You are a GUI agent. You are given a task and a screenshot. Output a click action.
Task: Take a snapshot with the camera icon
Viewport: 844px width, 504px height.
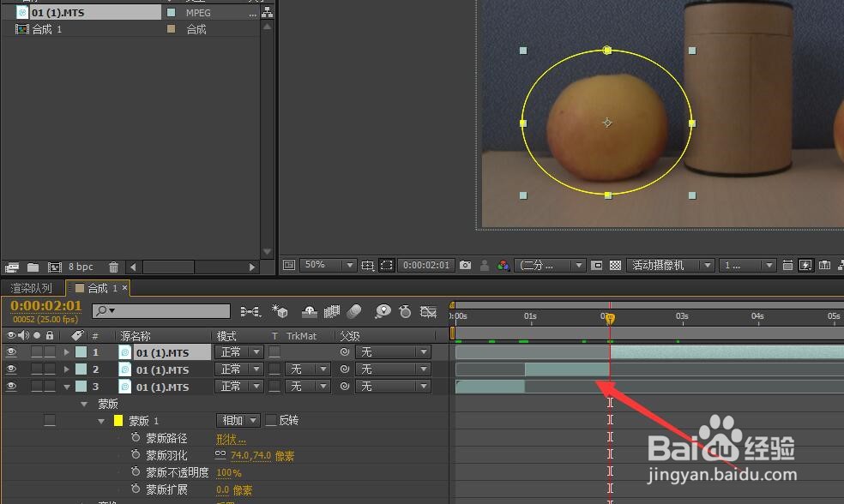tap(465, 265)
